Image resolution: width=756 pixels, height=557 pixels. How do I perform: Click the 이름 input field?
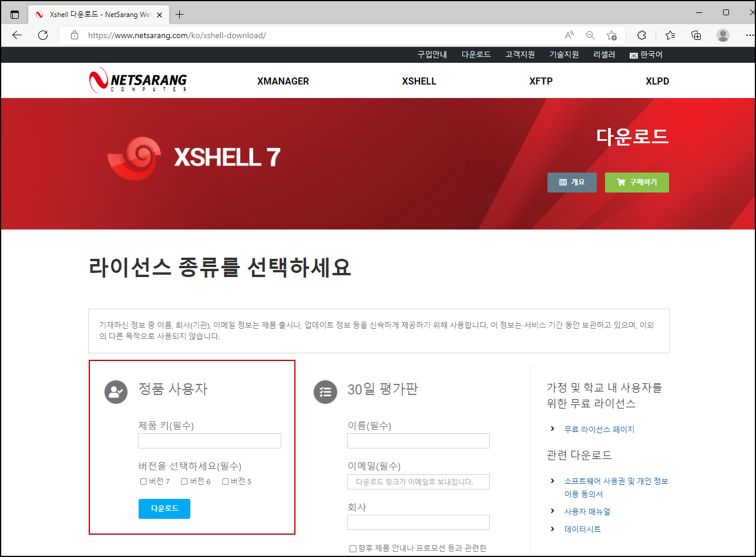point(418,441)
